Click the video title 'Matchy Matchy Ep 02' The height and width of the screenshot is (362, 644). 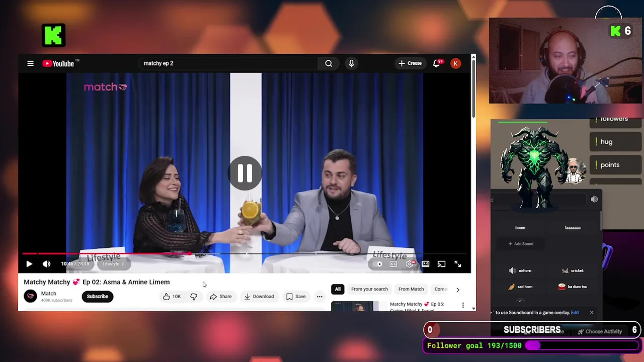click(97, 282)
